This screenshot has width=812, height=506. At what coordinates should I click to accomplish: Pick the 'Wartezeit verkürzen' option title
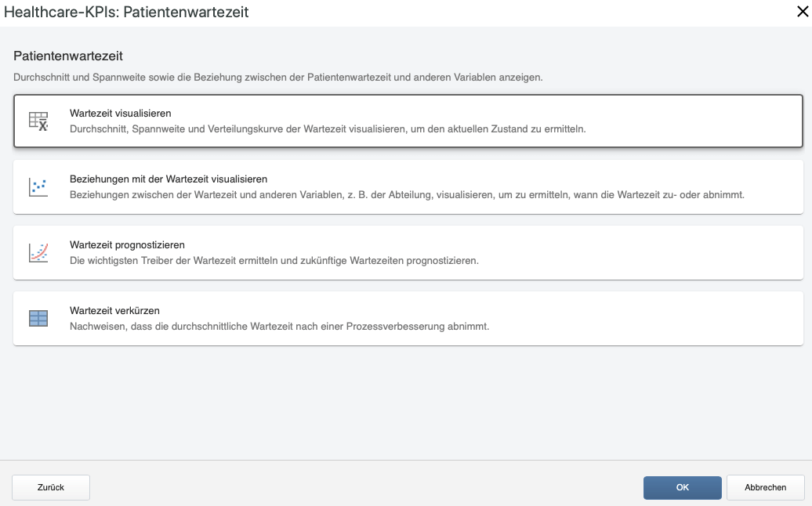click(x=115, y=310)
